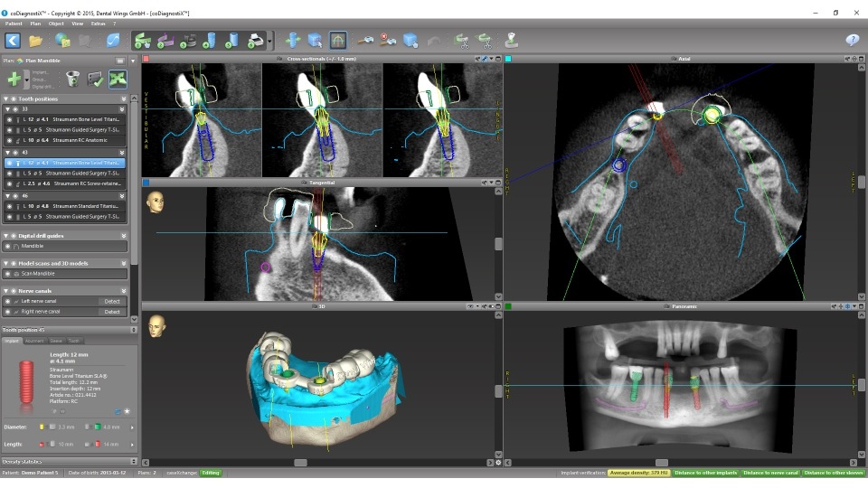This screenshot has height=488, width=868.
Task: Click plan list button next to Plan Mandible
Action: [x=120, y=61]
